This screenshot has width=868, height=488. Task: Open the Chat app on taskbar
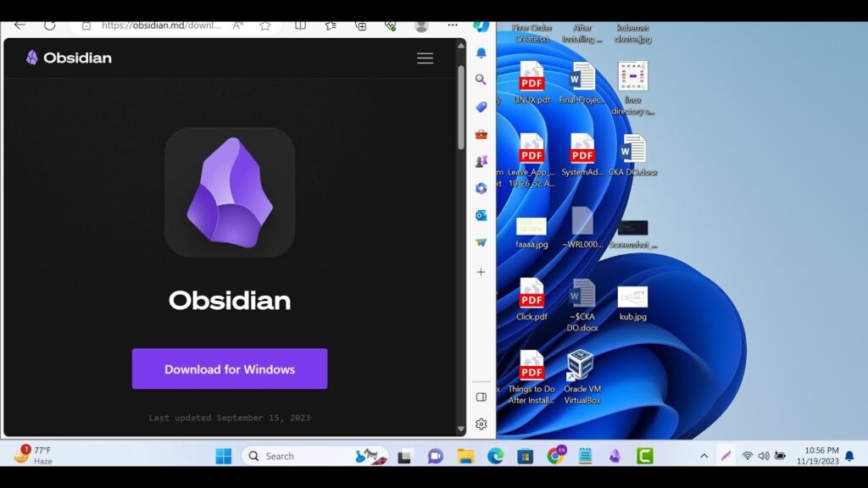[x=435, y=456]
